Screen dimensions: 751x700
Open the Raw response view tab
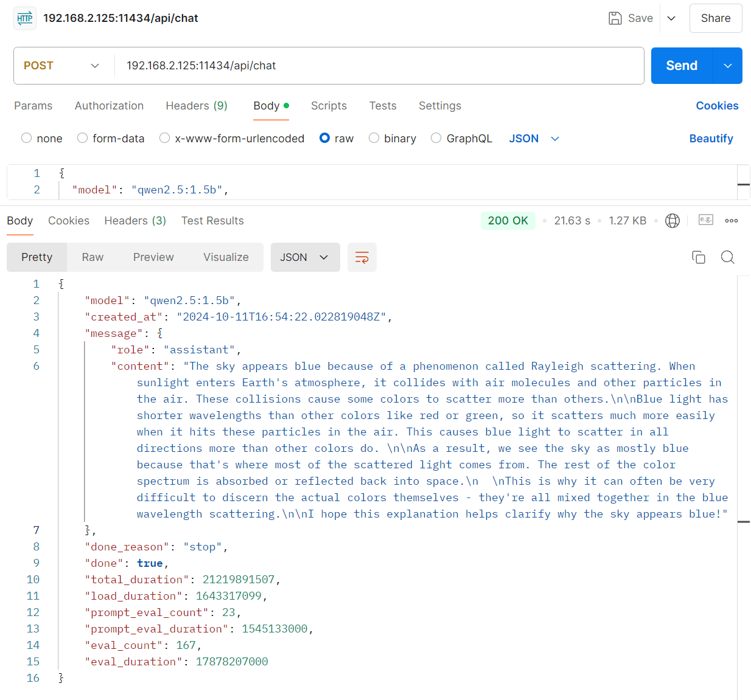[93, 257]
